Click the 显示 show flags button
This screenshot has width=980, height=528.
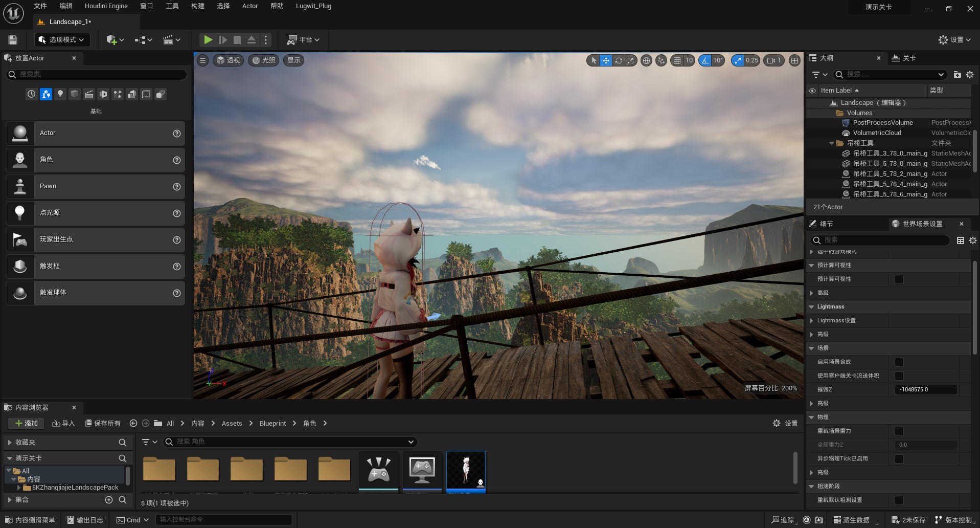[294, 60]
